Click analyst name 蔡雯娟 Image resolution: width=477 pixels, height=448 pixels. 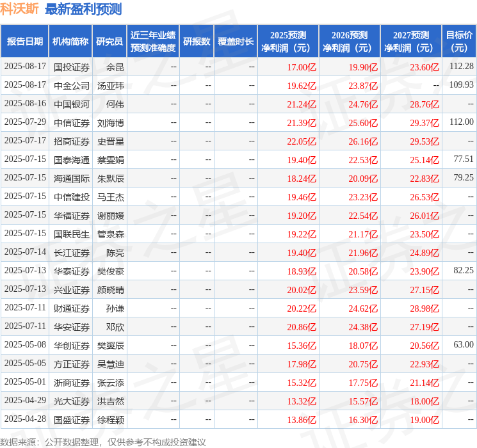110,159
